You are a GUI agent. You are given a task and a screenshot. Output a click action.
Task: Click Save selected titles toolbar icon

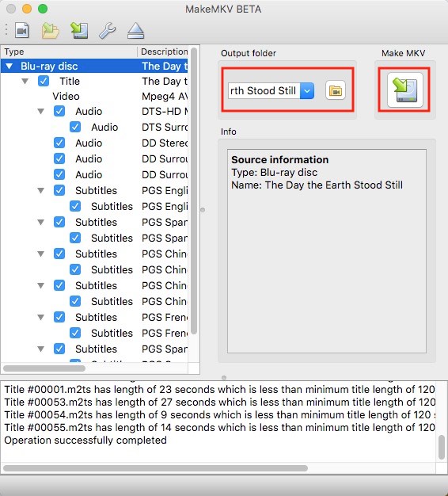79,31
